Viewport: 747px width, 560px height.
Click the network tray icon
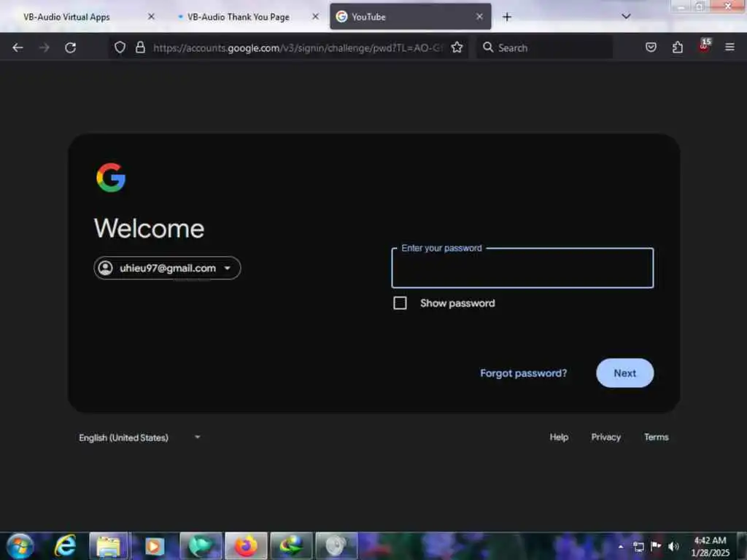pyautogui.click(x=639, y=546)
